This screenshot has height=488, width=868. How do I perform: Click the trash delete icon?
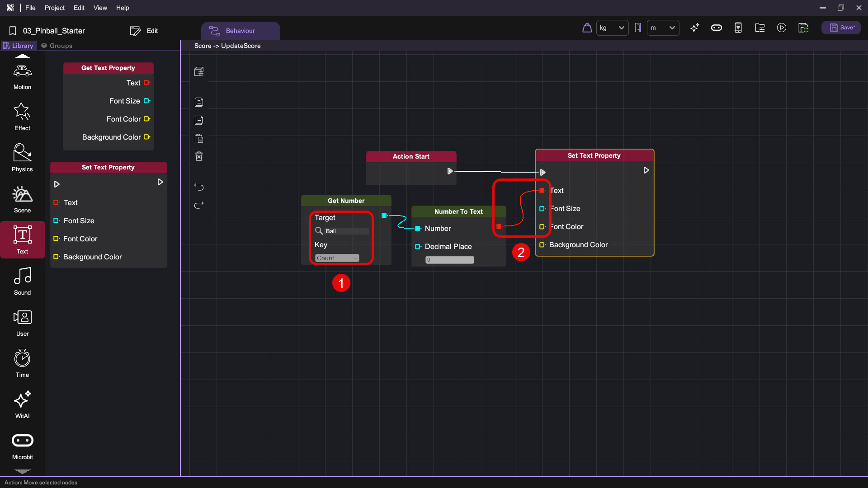[199, 156]
